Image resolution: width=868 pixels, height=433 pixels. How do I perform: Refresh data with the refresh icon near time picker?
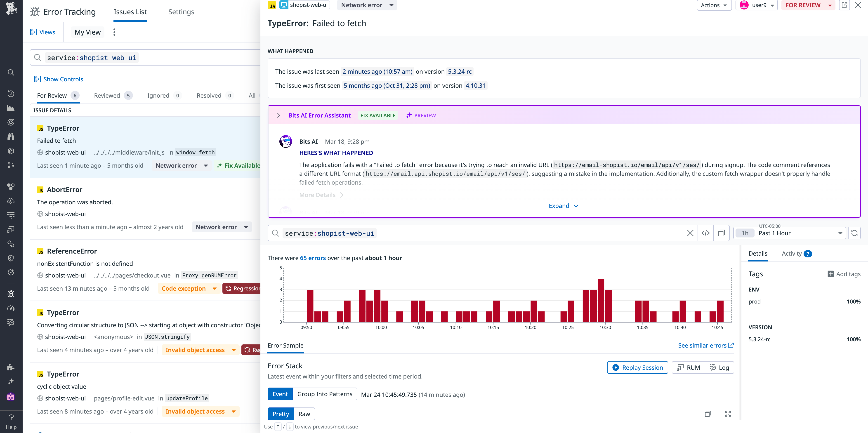coord(855,233)
